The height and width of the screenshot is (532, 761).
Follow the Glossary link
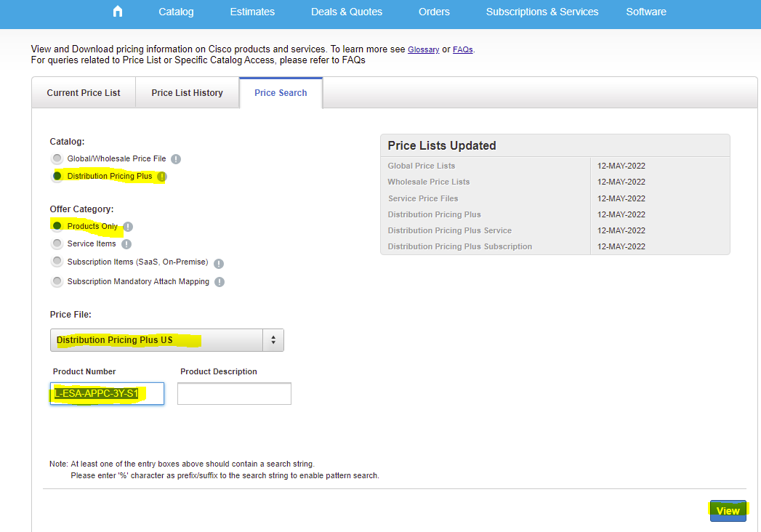point(423,49)
